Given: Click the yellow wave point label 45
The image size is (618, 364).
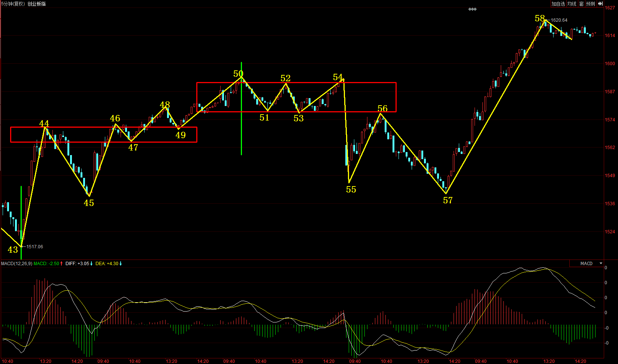Looking at the screenshot, I should (89, 203).
